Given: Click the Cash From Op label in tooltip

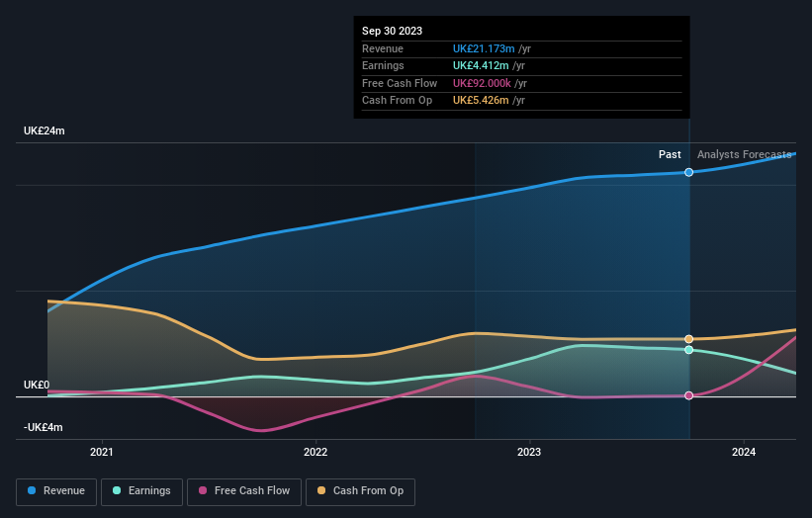Looking at the screenshot, I should (397, 101).
